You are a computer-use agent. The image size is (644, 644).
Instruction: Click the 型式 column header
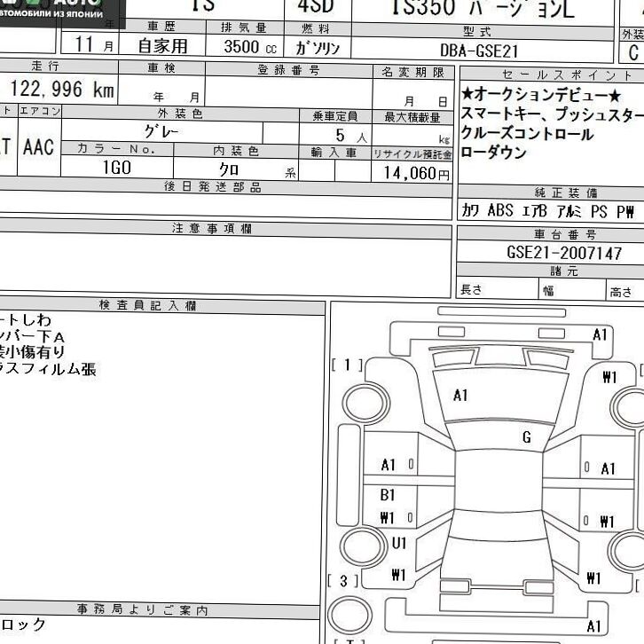click(x=477, y=32)
